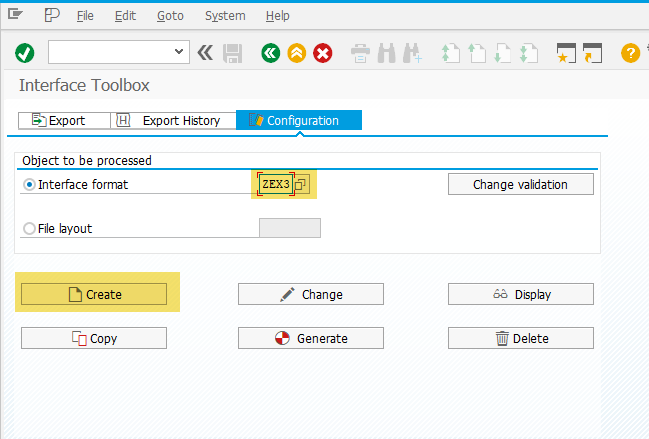Open the File menu
The image size is (649, 439).
[x=85, y=16]
